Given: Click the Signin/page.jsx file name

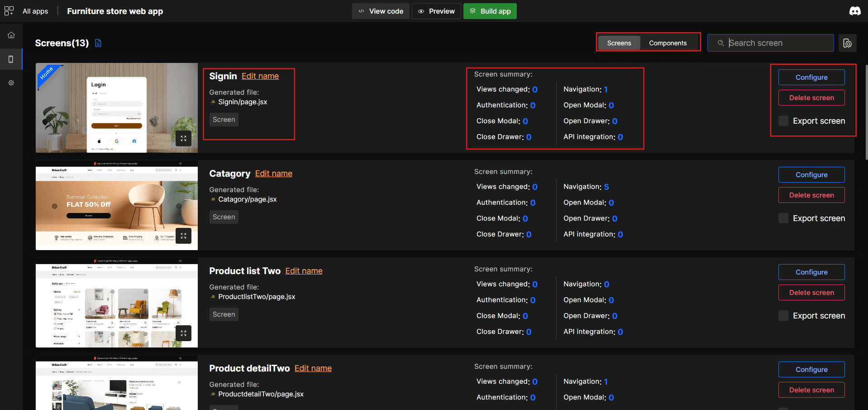Looking at the screenshot, I should (x=243, y=102).
